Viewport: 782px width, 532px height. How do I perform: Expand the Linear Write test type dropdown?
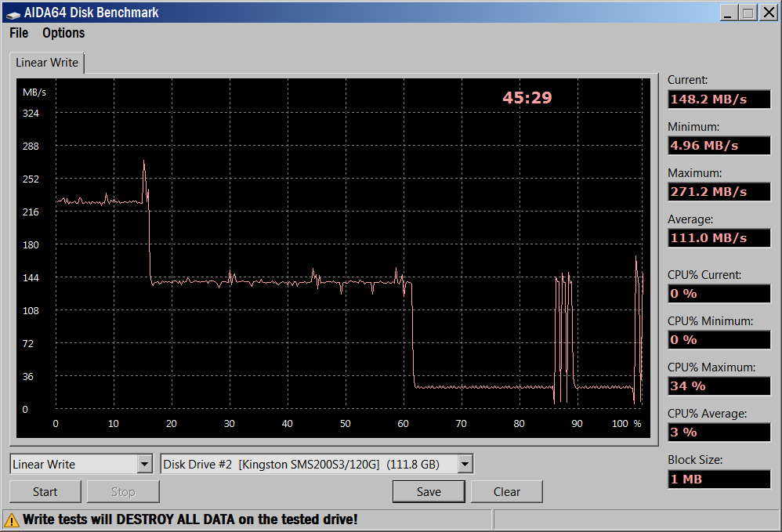(145, 464)
